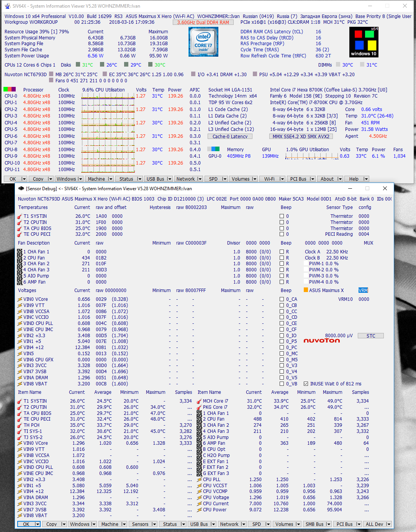
Task: Enable the 0_VB checkbox on VIN8 VBAT row
Action: (x=282, y=384)
